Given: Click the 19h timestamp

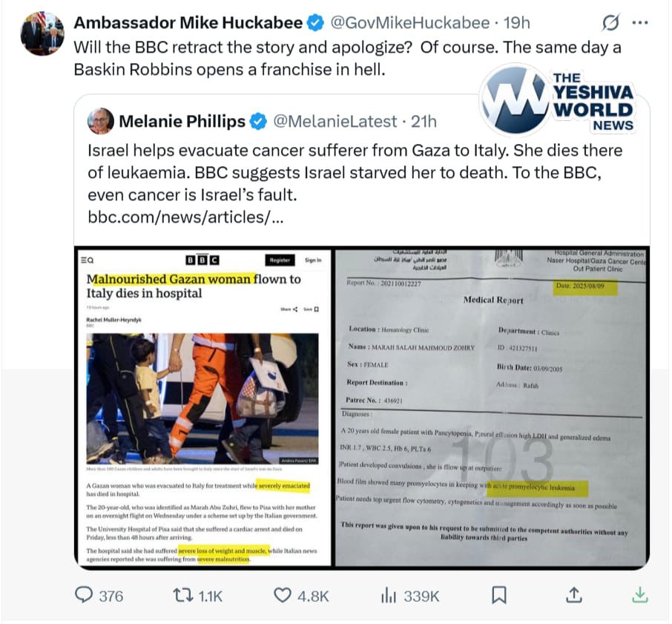Looking at the screenshot, I should [x=516, y=23].
